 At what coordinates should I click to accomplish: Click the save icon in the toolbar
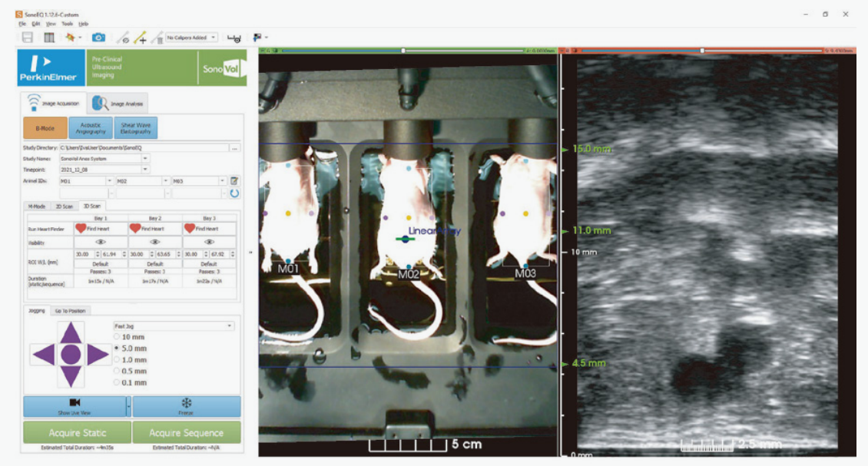click(27, 38)
